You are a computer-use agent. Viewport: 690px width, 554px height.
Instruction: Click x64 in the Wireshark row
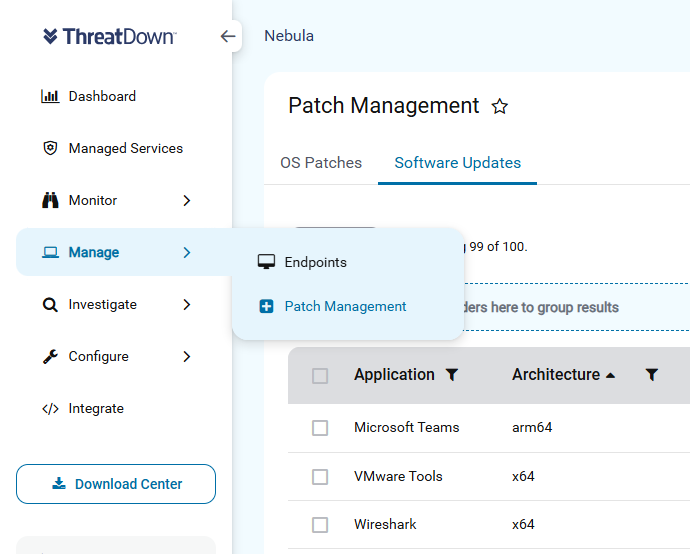[523, 525]
